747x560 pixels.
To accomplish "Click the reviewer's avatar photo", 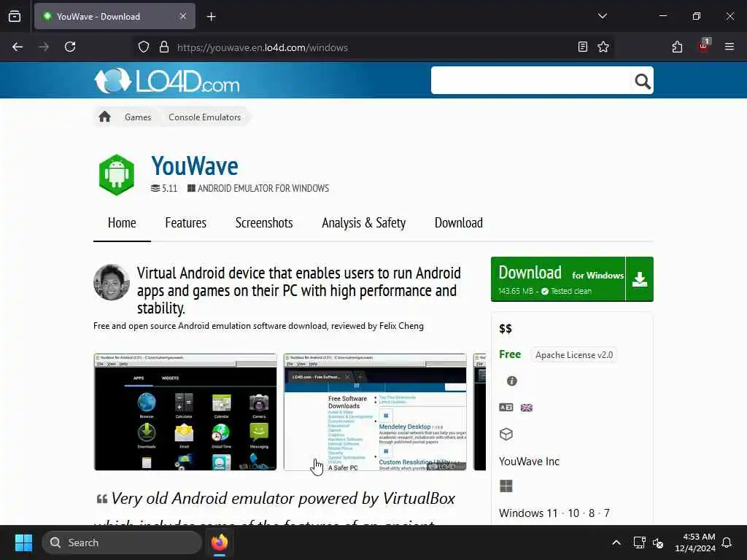I will tap(112, 282).
